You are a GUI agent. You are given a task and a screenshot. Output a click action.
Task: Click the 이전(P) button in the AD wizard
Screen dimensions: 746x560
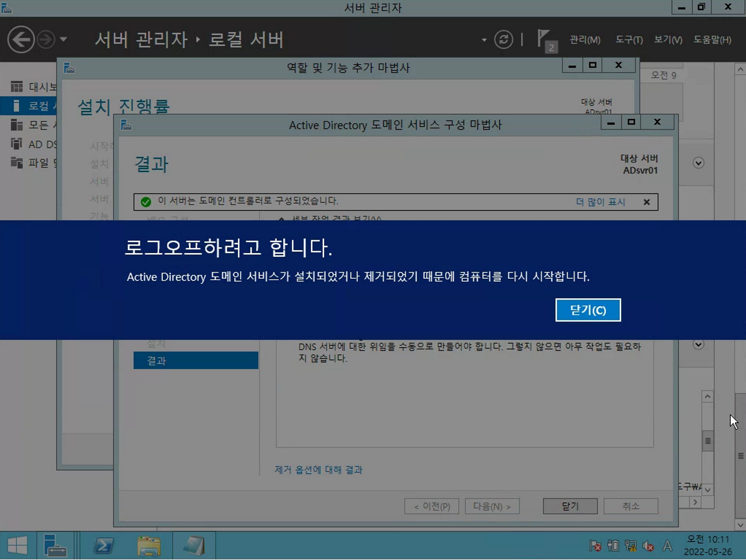432,506
